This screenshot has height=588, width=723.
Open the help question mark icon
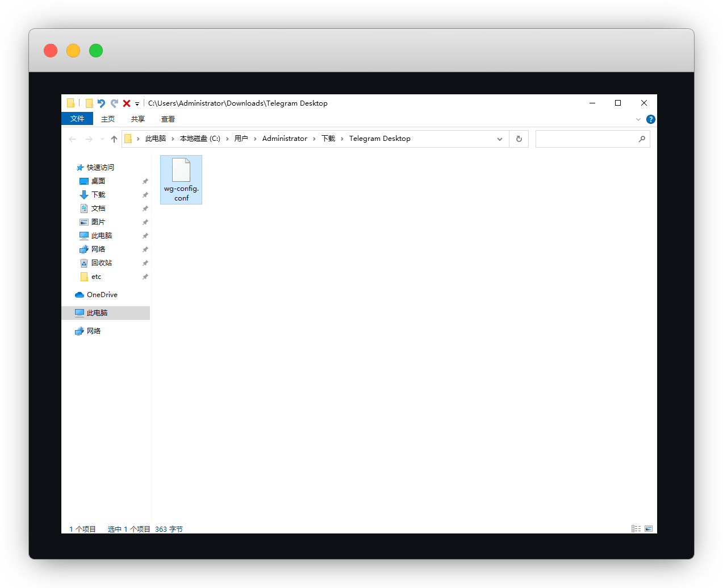tap(651, 119)
